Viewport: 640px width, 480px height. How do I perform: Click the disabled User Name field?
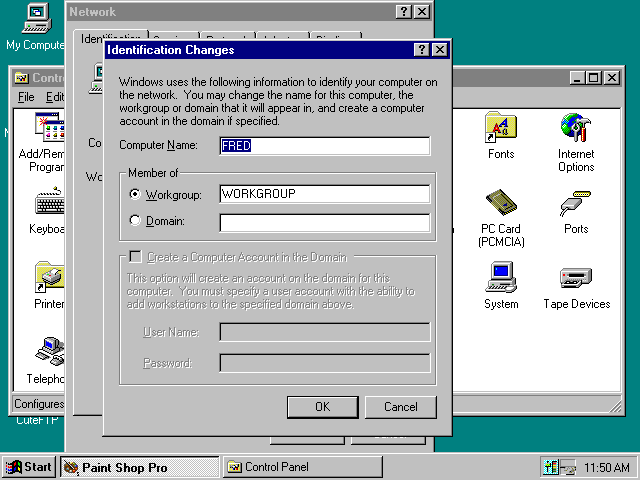[325, 332]
